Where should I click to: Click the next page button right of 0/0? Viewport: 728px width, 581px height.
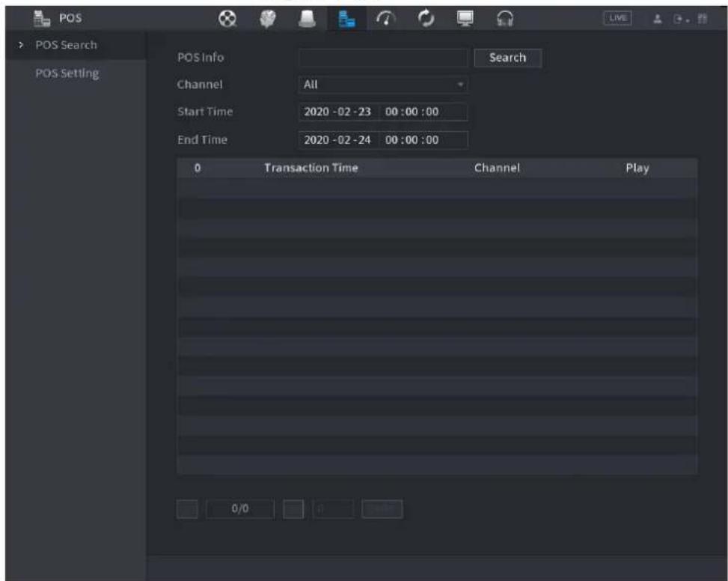[x=293, y=509]
